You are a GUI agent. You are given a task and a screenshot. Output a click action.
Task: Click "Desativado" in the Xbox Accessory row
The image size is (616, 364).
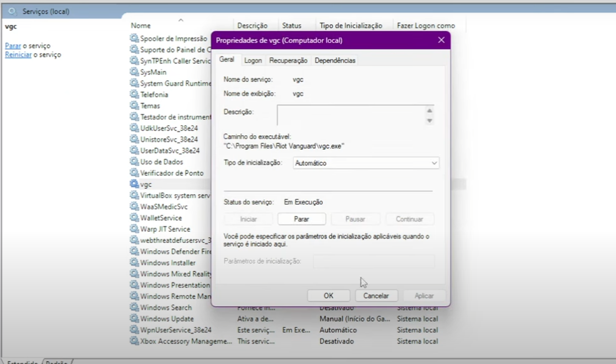coord(337,341)
